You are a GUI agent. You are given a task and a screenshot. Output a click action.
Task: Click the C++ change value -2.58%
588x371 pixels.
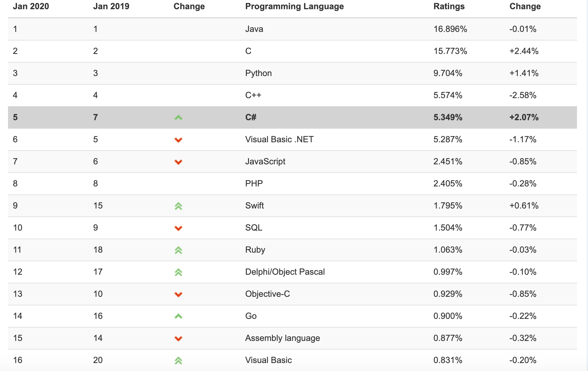click(523, 95)
